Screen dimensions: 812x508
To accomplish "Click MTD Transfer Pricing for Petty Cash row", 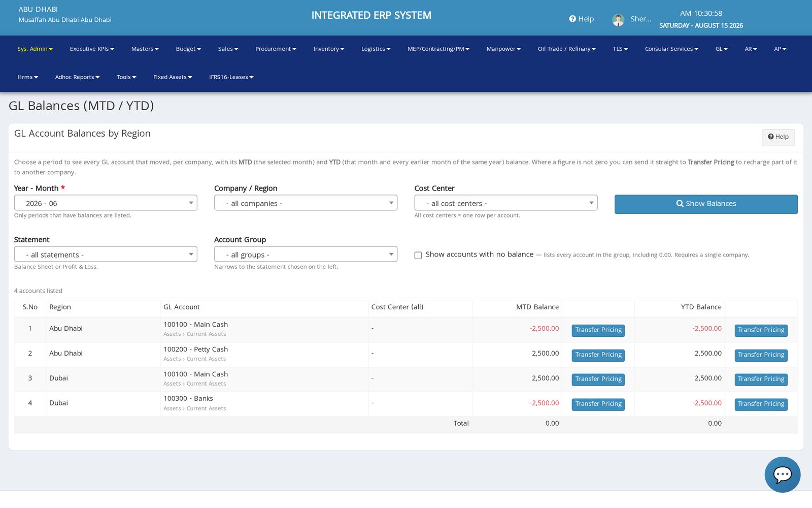I will [598, 355].
